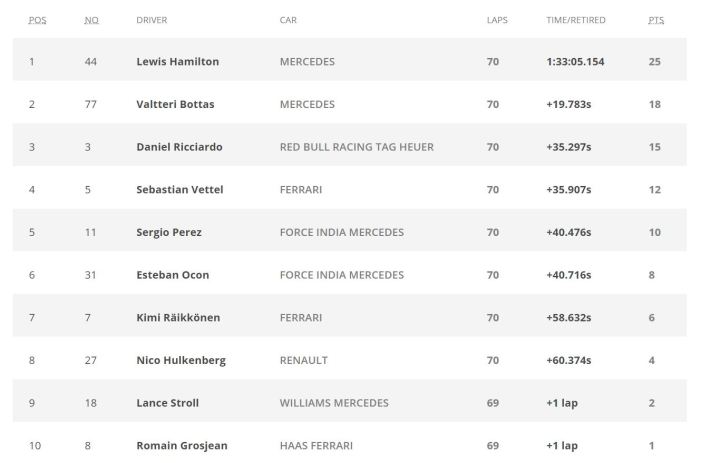Click the LAPS column header

[x=497, y=20]
